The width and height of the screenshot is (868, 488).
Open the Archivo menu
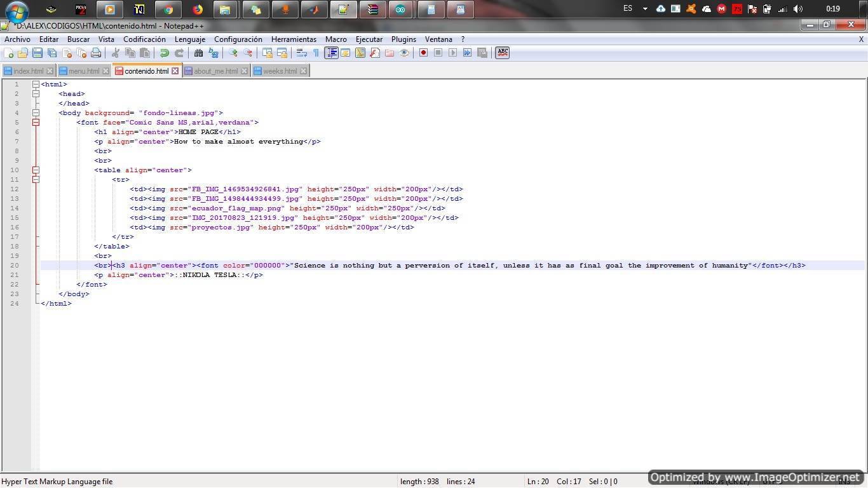(17, 39)
